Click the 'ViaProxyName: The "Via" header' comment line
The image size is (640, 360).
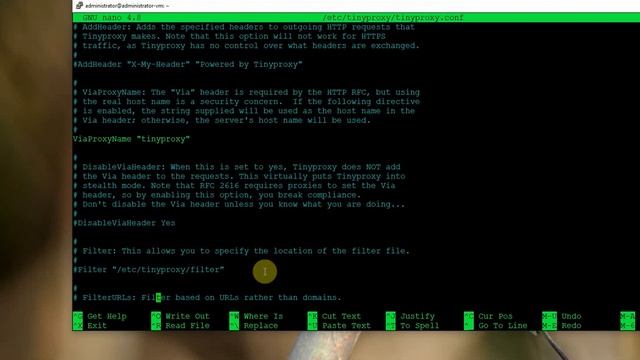(247, 92)
